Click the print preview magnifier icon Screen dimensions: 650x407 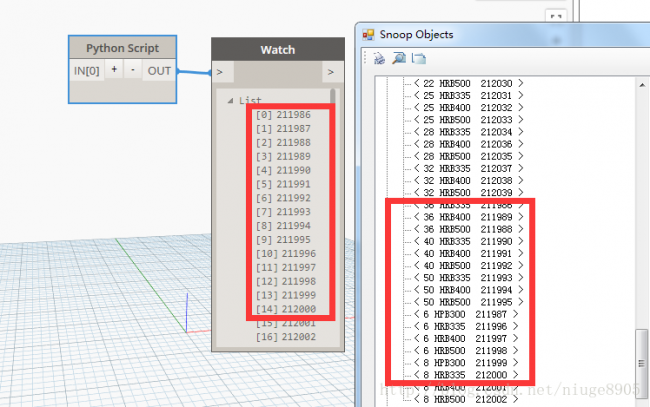[397, 59]
